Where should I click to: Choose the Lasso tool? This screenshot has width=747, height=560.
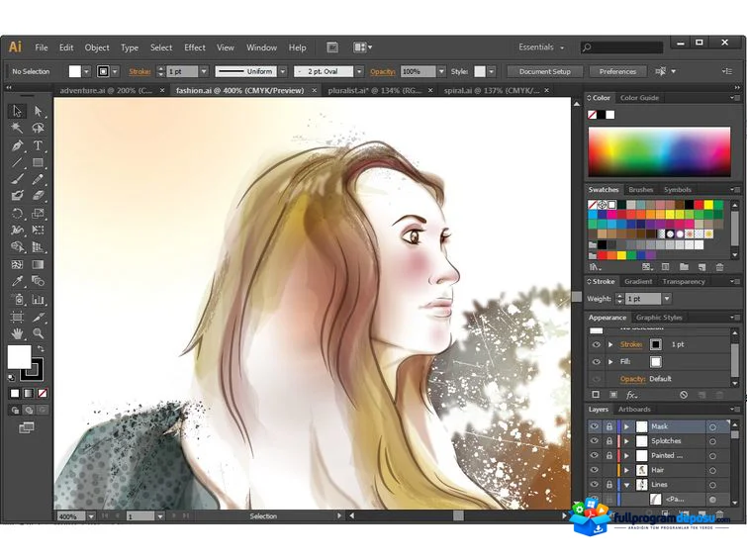(x=39, y=128)
